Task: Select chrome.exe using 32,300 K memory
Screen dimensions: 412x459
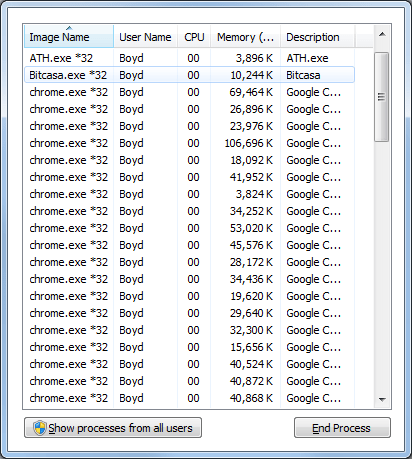Action: [189, 330]
